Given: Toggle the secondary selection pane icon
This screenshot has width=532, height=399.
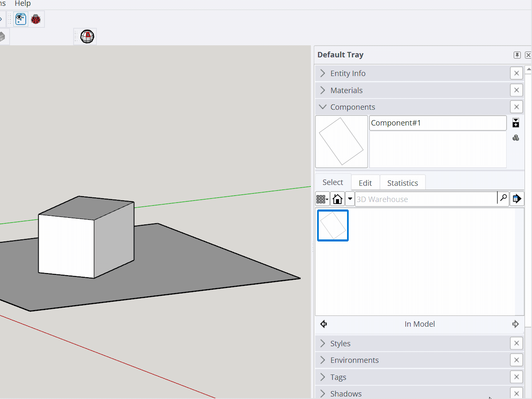Looking at the screenshot, I should (x=516, y=123).
